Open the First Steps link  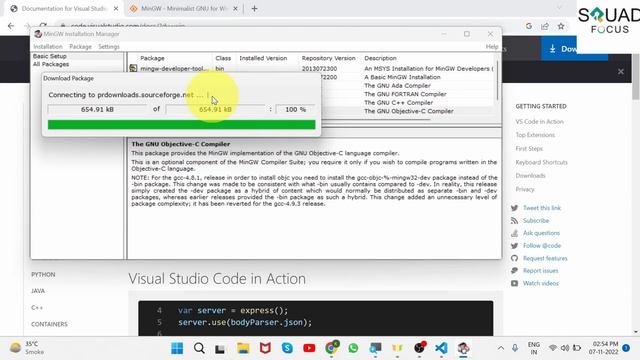[x=529, y=149]
